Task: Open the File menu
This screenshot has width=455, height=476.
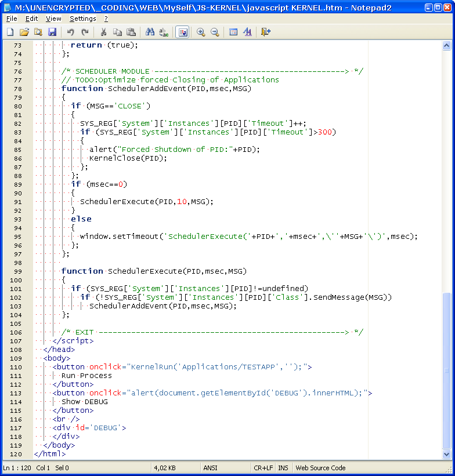Action: (12, 19)
